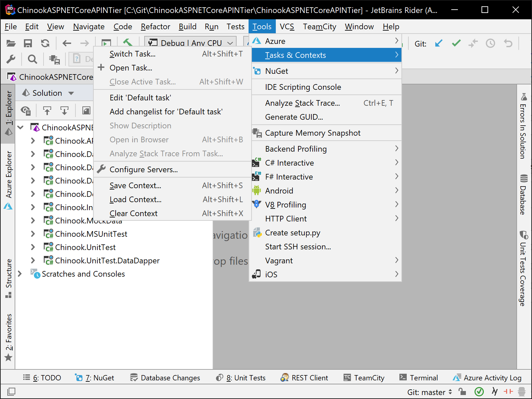This screenshot has height=399, width=532.
Task: Open the Azure Activity Log tool window
Action: point(487,378)
